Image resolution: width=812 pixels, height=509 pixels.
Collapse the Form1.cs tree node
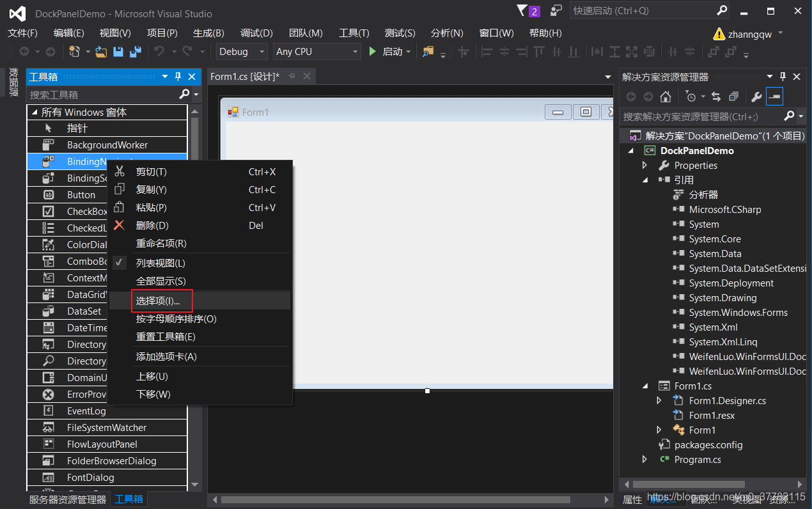tap(644, 386)
